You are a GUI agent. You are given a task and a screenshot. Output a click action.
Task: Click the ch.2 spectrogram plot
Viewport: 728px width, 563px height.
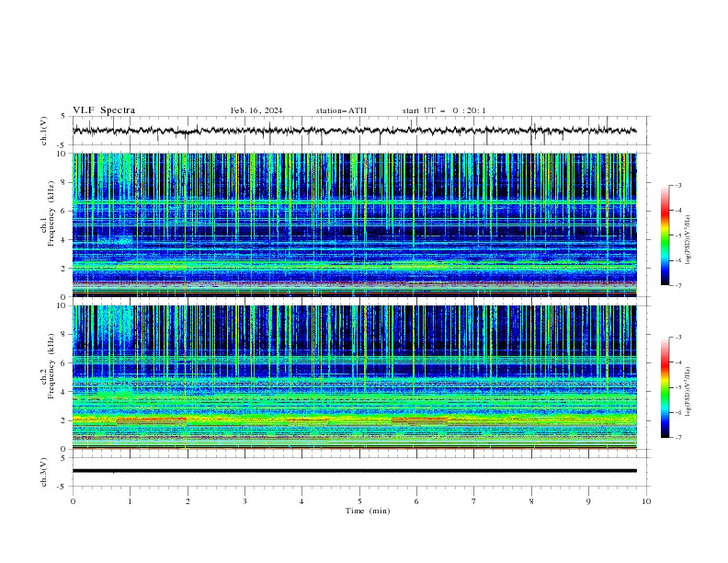[x=354, y=377]
